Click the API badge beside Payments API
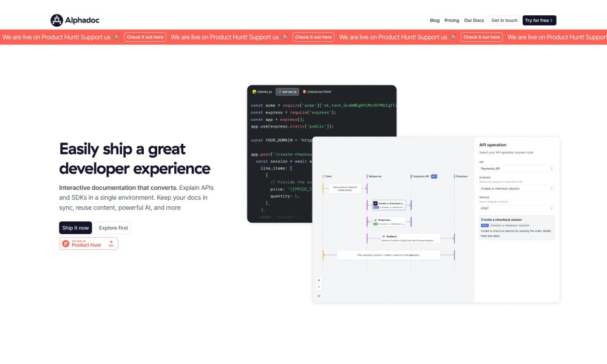The height and width of the screenshot is (364, 607). pos(435,177)
